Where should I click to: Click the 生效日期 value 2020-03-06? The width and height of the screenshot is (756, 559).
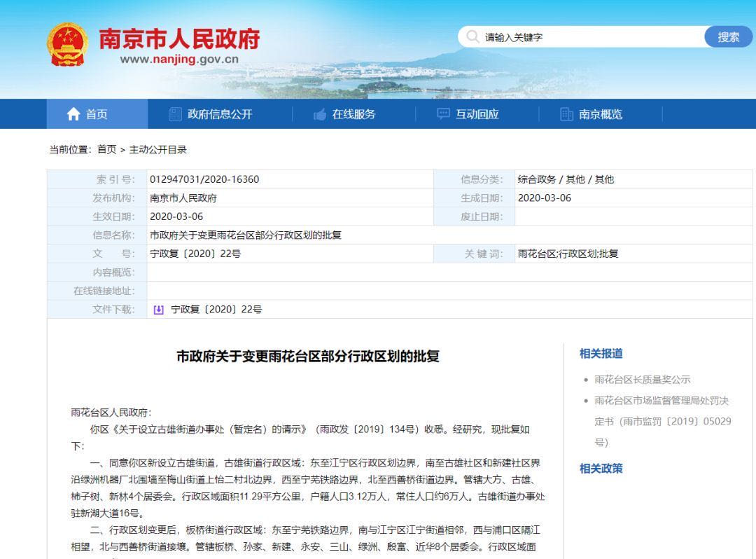tap(176, 216)
